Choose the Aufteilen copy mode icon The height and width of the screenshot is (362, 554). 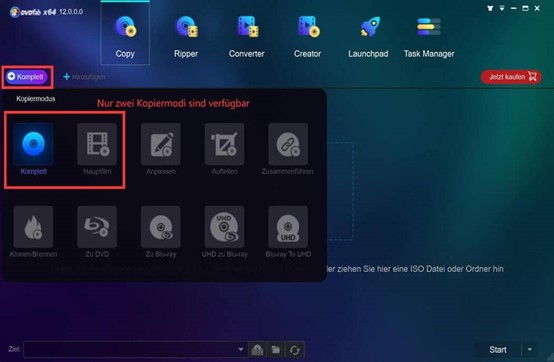(224, 144)
